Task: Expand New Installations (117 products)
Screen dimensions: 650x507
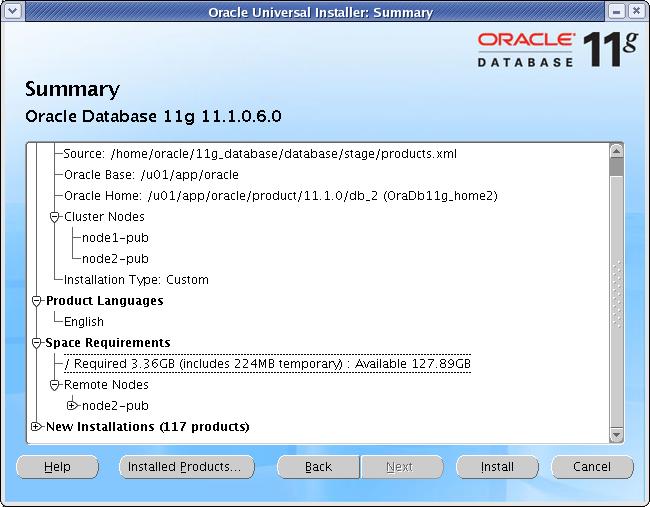Action: tap(36, 426)
